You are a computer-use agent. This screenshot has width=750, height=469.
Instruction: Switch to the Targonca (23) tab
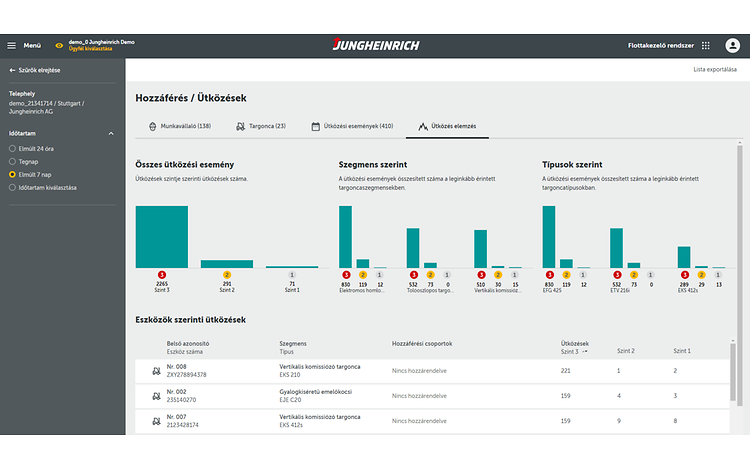260,126
